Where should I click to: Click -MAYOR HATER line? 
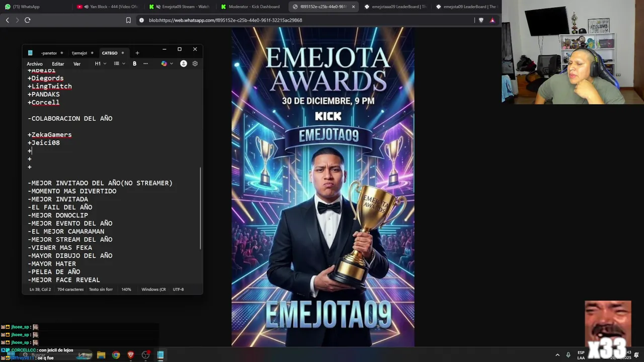[52, 263]
